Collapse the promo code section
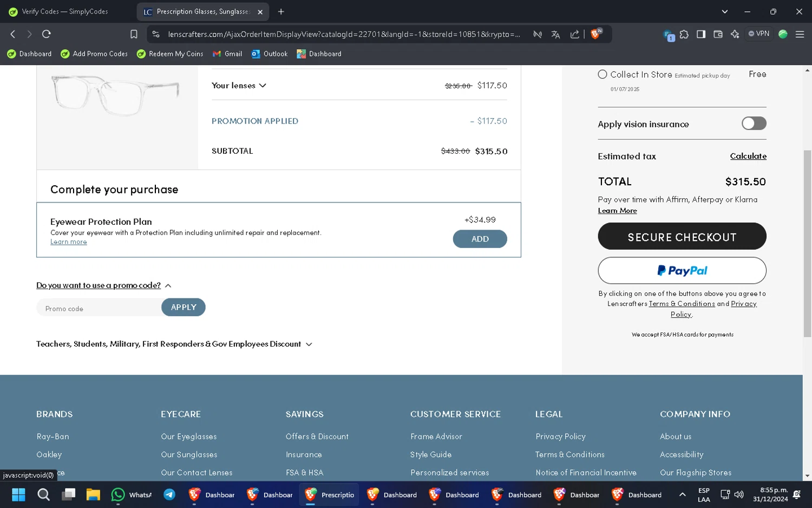This screenshot has width=812, height=508. pos(104,285)
